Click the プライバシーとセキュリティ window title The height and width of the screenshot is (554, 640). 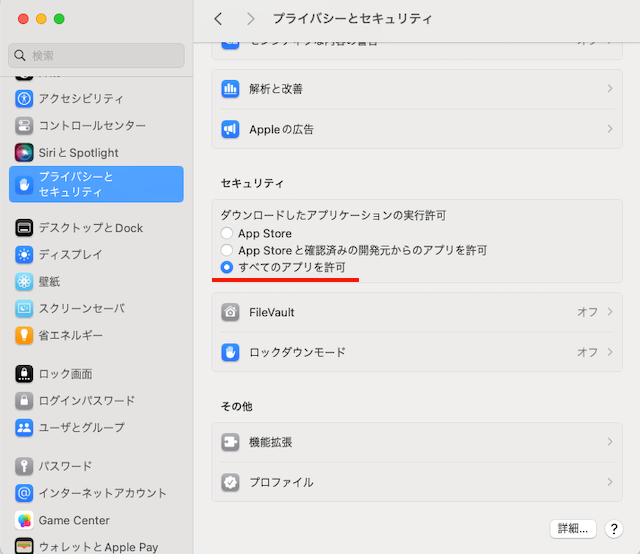tap(352, 19)
